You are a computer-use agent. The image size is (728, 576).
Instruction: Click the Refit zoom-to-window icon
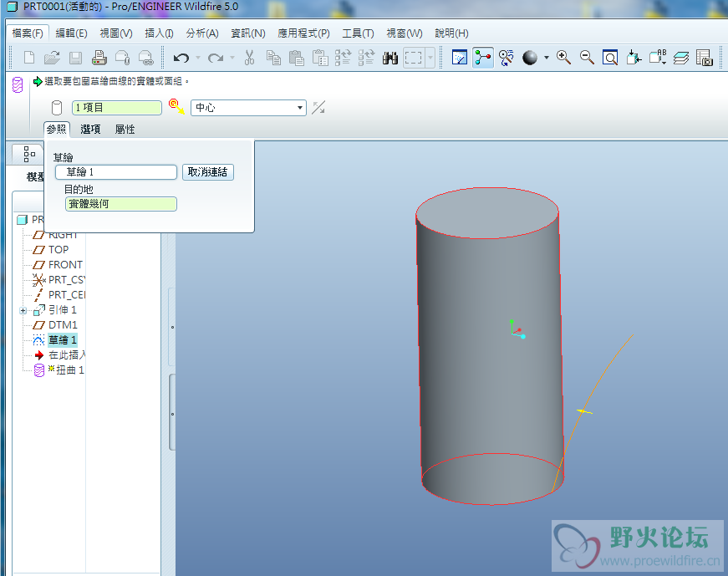(x=610, y=58)
